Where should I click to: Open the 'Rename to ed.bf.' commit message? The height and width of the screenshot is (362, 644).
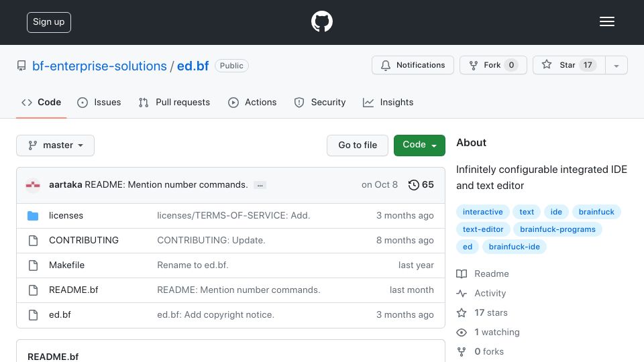click(x=193, y=265)
